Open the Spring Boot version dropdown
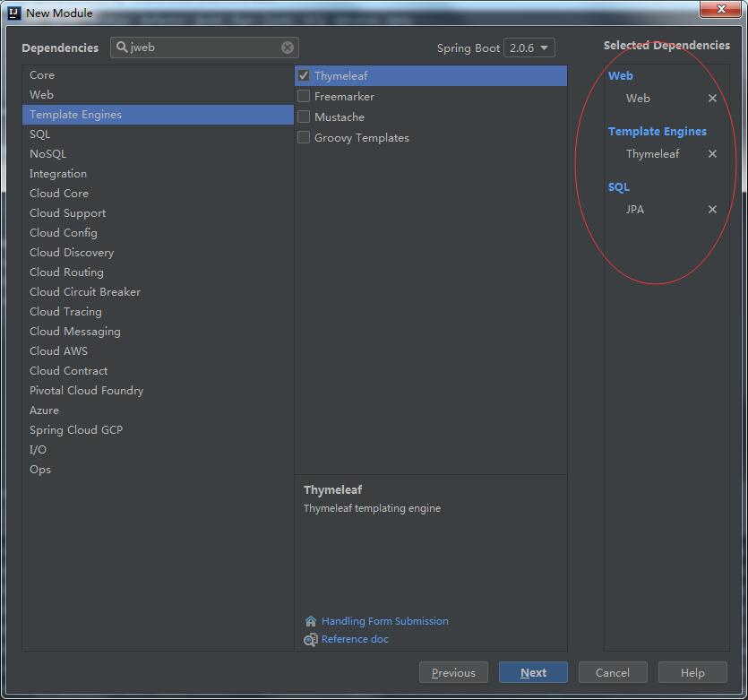 pos(529,48)
